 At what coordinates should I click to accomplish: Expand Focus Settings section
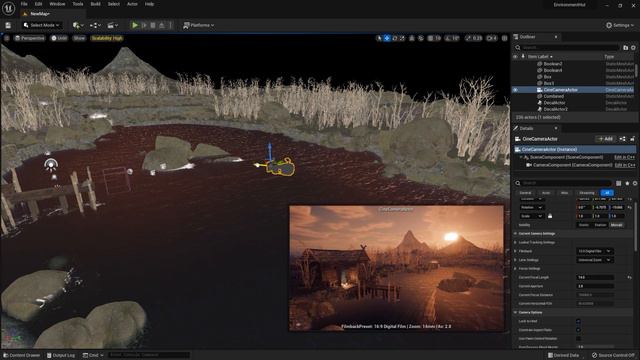point(516,269)
